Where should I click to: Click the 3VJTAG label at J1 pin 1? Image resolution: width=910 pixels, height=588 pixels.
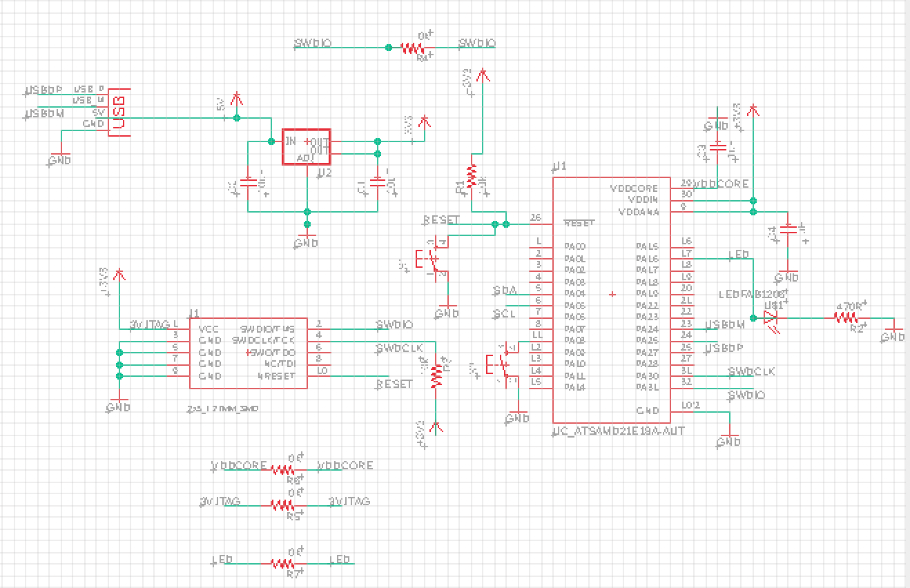click(x=151, y=324)
